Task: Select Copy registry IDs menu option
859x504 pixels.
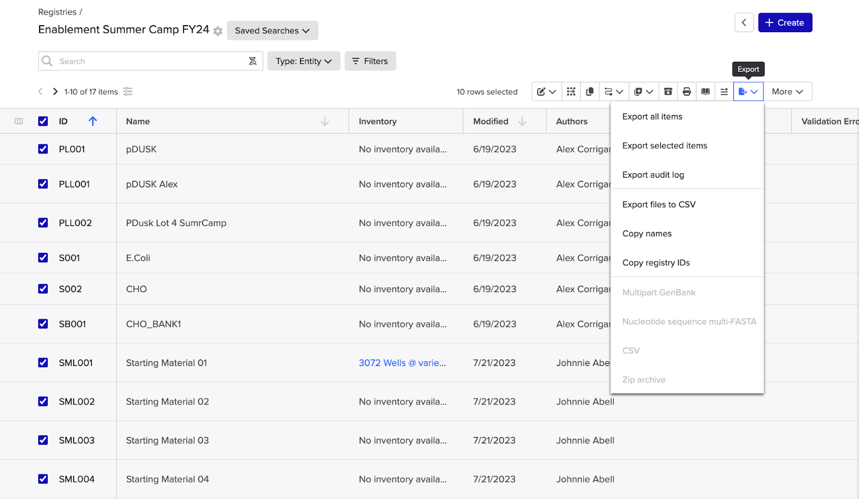Action: [656, 263]
